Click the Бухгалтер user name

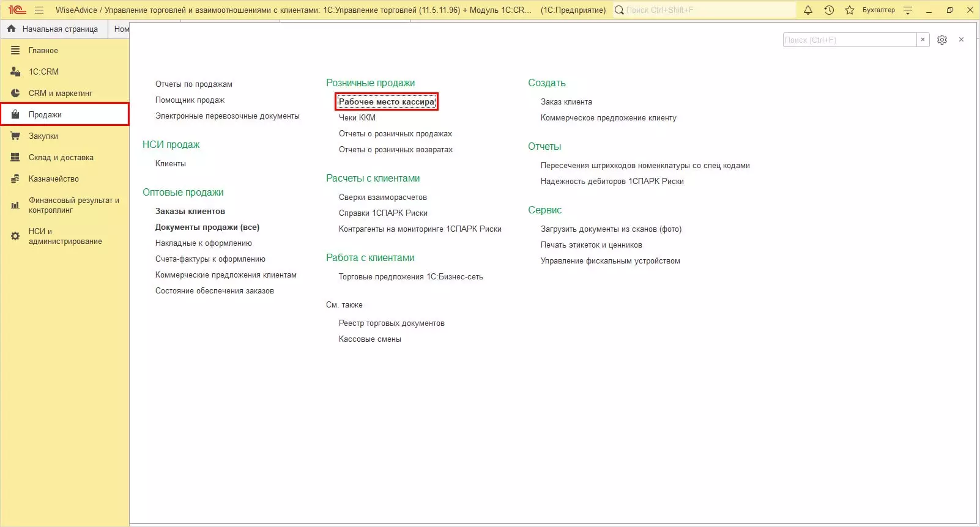(x=878, y=10)
